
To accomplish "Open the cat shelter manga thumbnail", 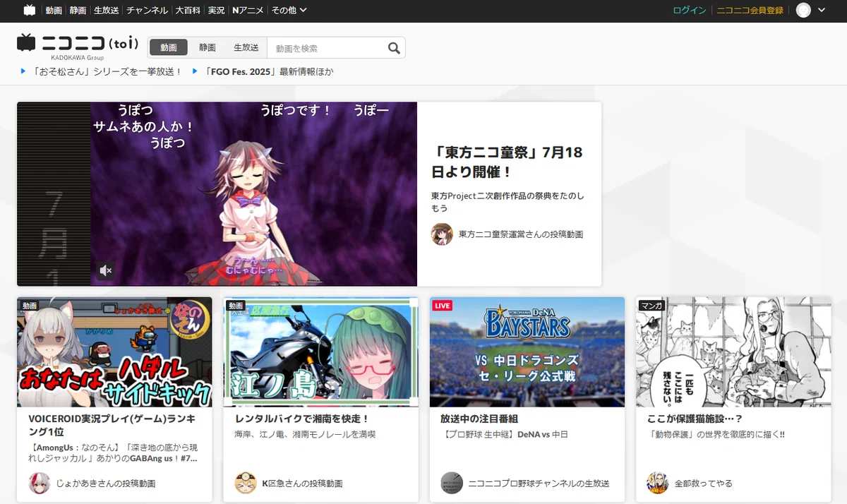I will point(733,352).
